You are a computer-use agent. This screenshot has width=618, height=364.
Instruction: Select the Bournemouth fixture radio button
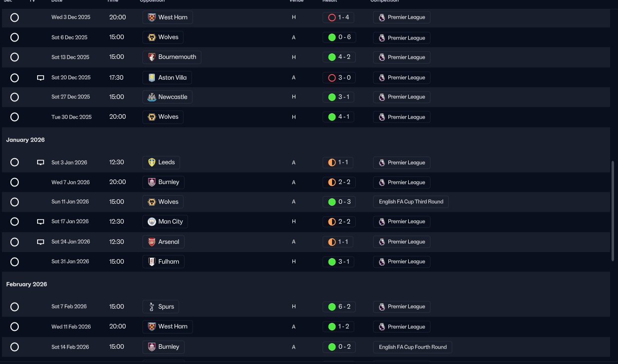pyautogui.click(x=15, y=57)
